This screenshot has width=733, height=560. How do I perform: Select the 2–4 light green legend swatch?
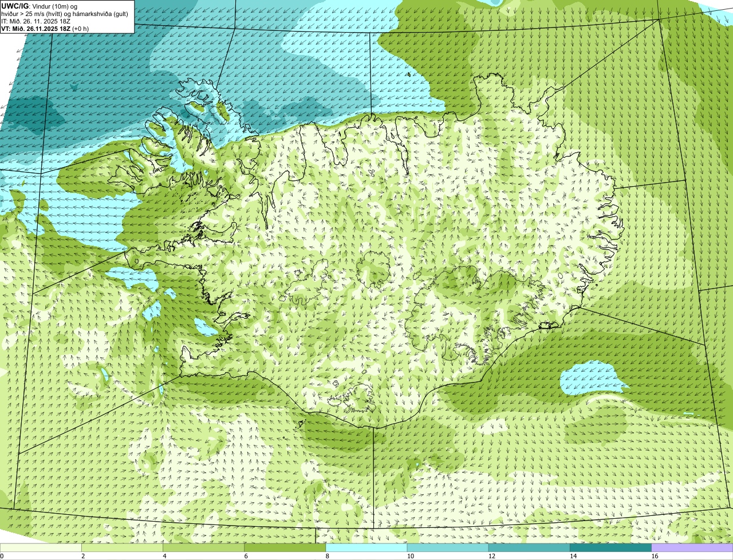click(x=122, y=547)
